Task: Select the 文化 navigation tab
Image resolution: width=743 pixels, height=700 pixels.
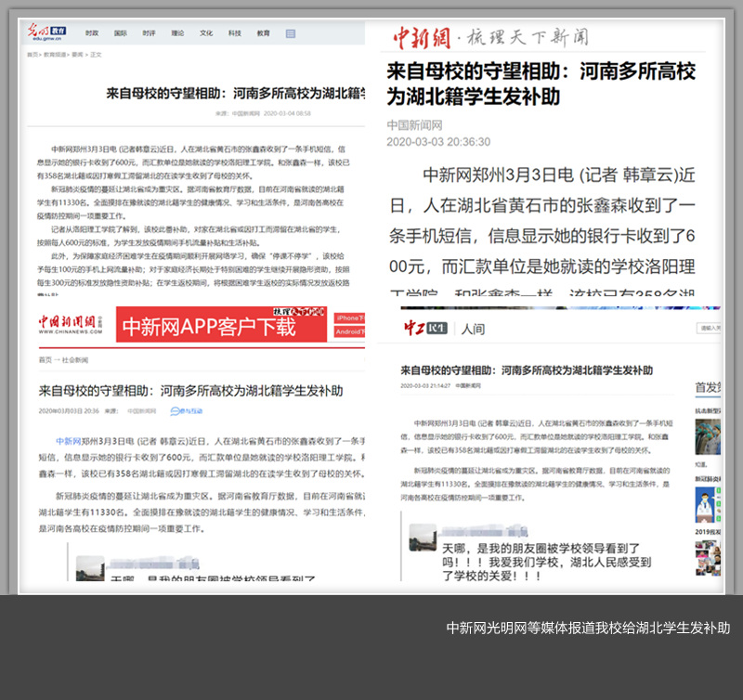Action: click(x=206, y=32)
